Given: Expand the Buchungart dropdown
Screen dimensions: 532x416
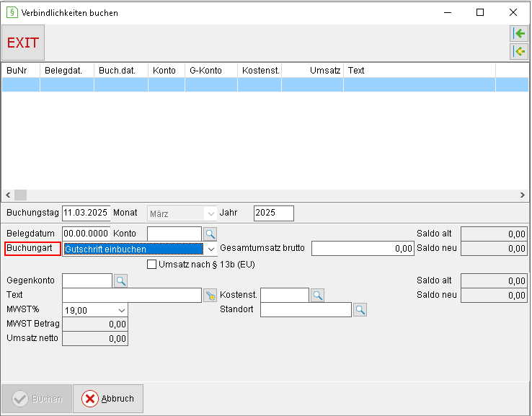Looking at the screenshot, I should pyautogui.click(x=210, y=249).
